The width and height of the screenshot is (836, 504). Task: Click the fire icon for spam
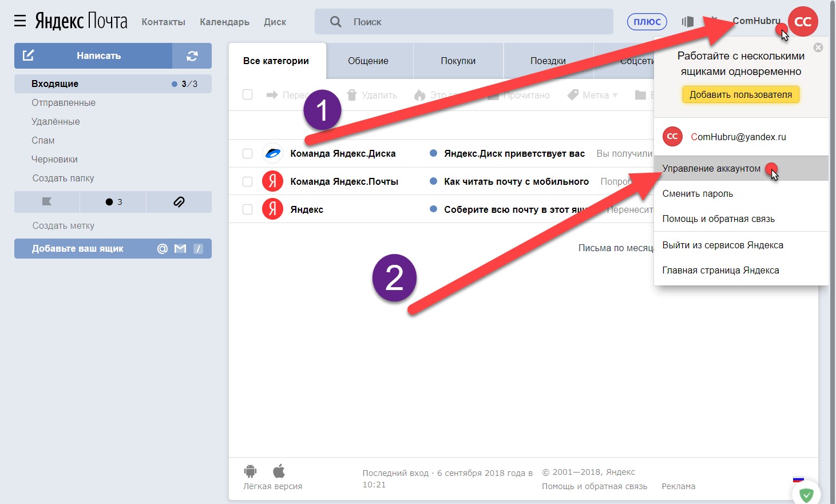(419, 95)
